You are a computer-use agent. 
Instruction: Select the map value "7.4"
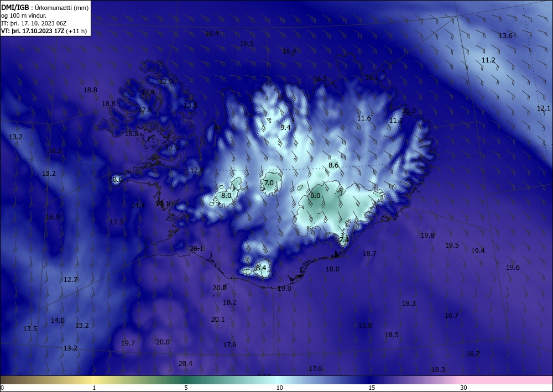pyautogui.click(x=344, y=239)
